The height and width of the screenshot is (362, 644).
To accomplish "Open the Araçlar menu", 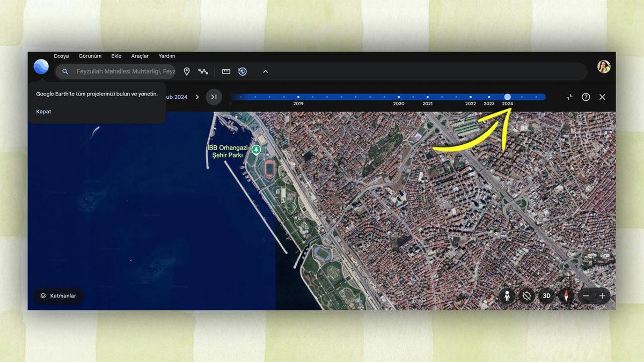I will 140,56.
